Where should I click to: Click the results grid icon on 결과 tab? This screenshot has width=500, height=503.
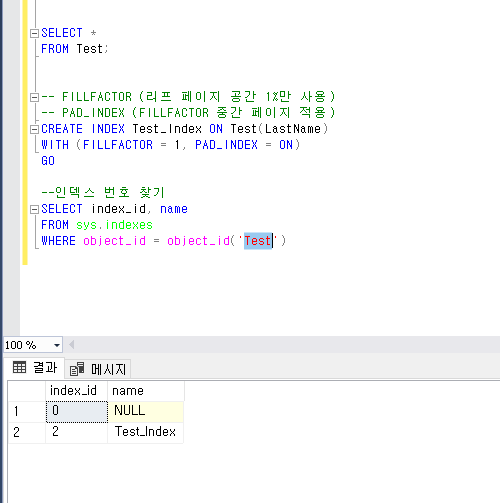(x=19, y=368)
